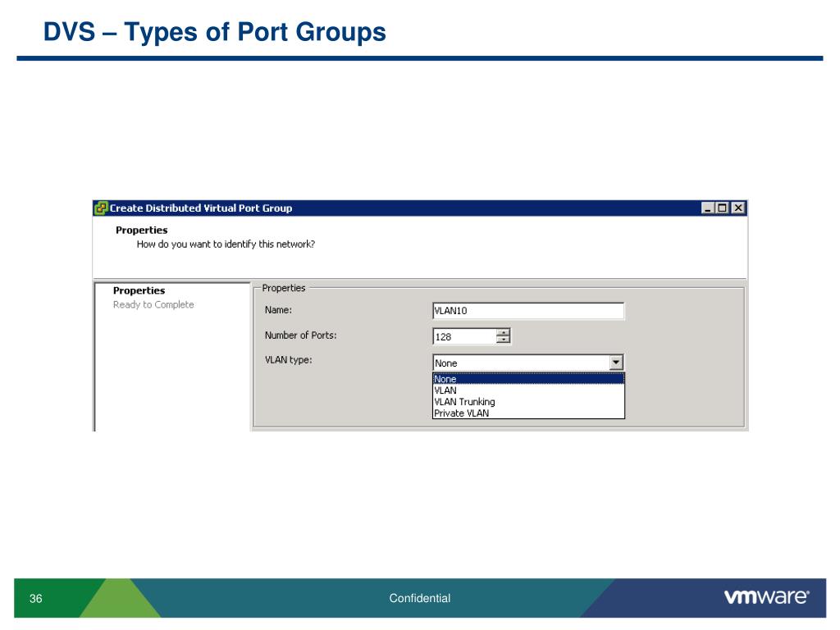
Task: Click the slide title 'DVS – Types of Port Groups'
Action: click(214, 32)
